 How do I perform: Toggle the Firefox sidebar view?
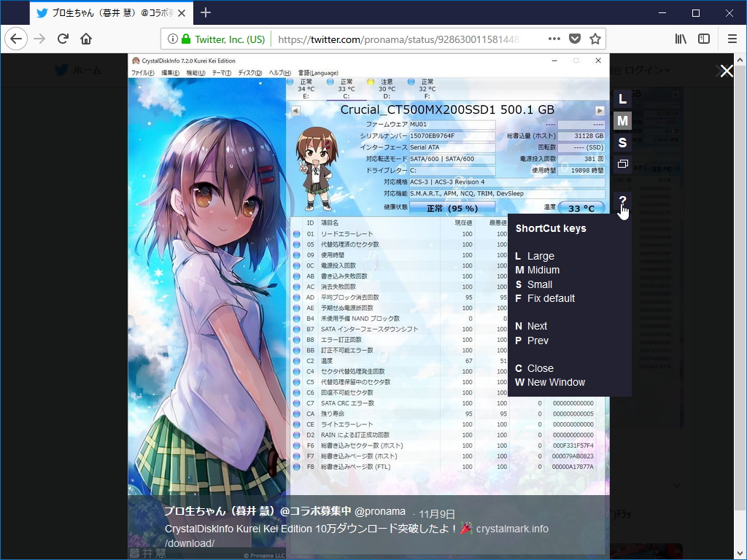pos(703,39)
